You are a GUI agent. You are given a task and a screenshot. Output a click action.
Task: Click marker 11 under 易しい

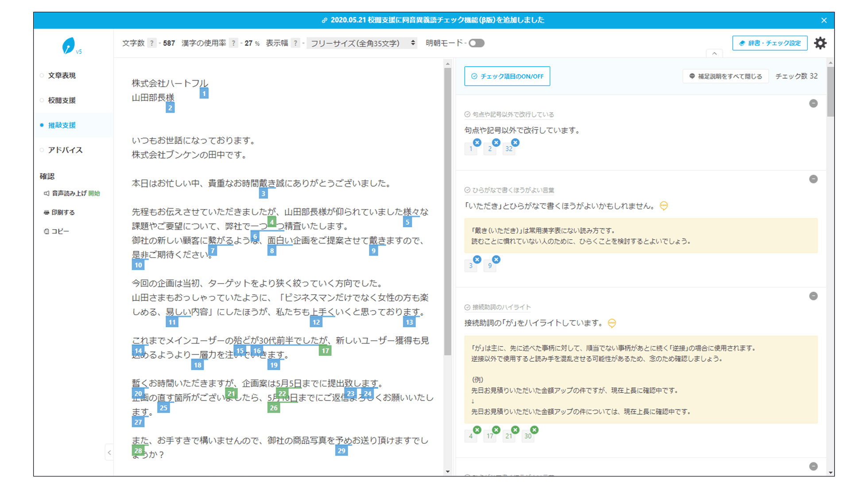(172, 322)
